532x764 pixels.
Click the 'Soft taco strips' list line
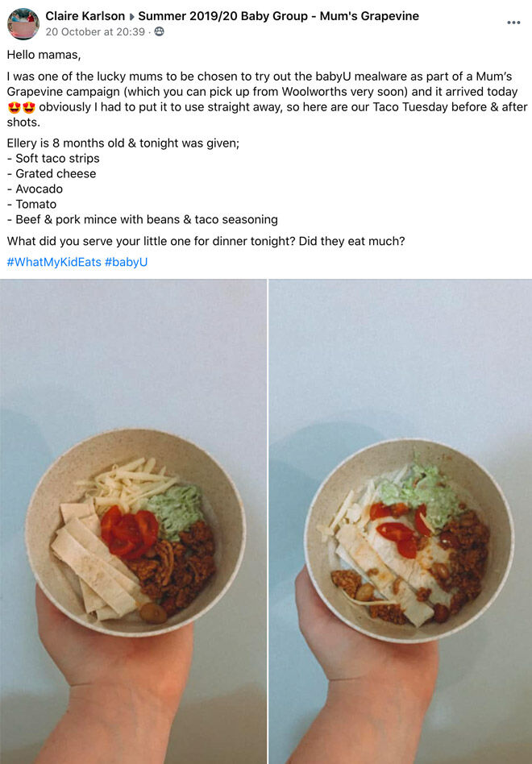tap(53, 158)
